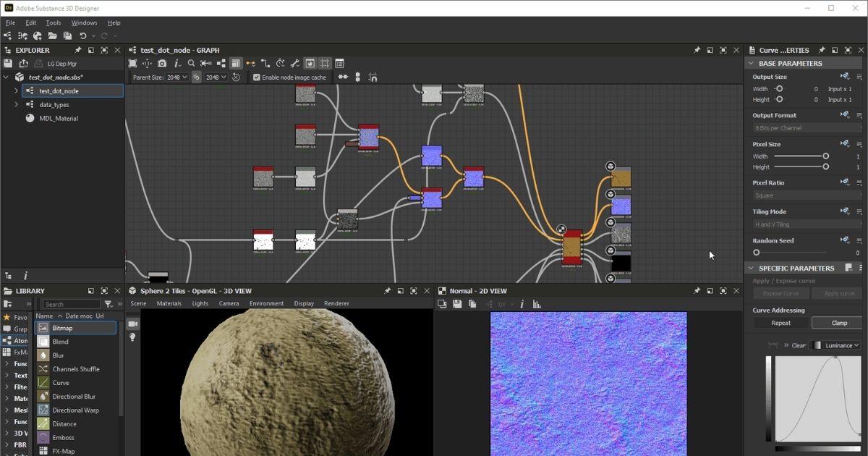Screen dimensions: 868x456
Task: Show graph info with the italic i icon
Action: click(x=177, y=64)
